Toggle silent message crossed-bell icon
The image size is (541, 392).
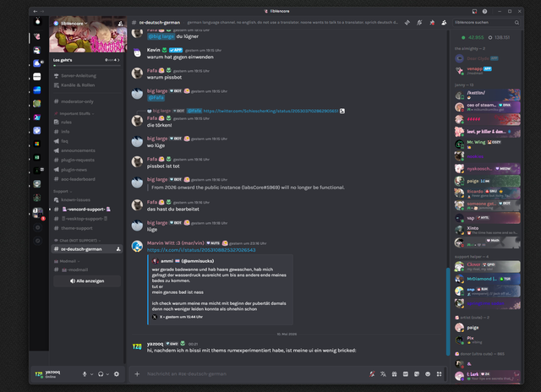(372, 374)
